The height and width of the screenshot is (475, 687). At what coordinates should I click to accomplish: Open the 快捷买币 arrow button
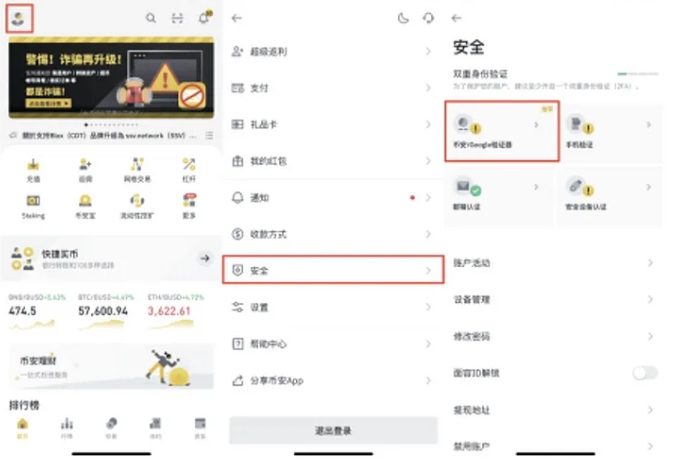(205, 258)
